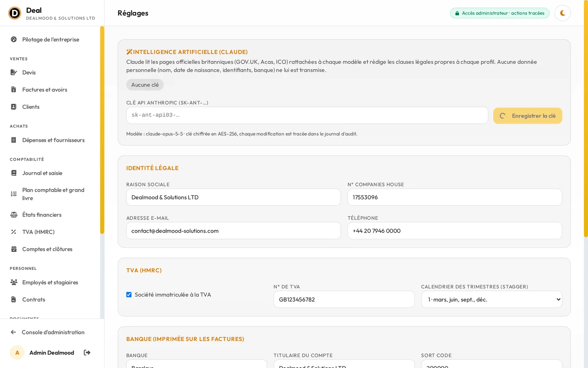Click the back arrow for Console d'administration
This screenshot has height=368, width=588.
point(13,332)
